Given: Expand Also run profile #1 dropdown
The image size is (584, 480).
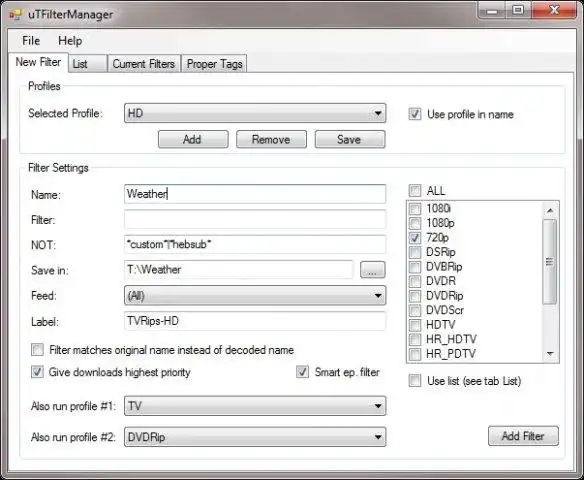Looking at the screenshot, I should pos(255,406).
